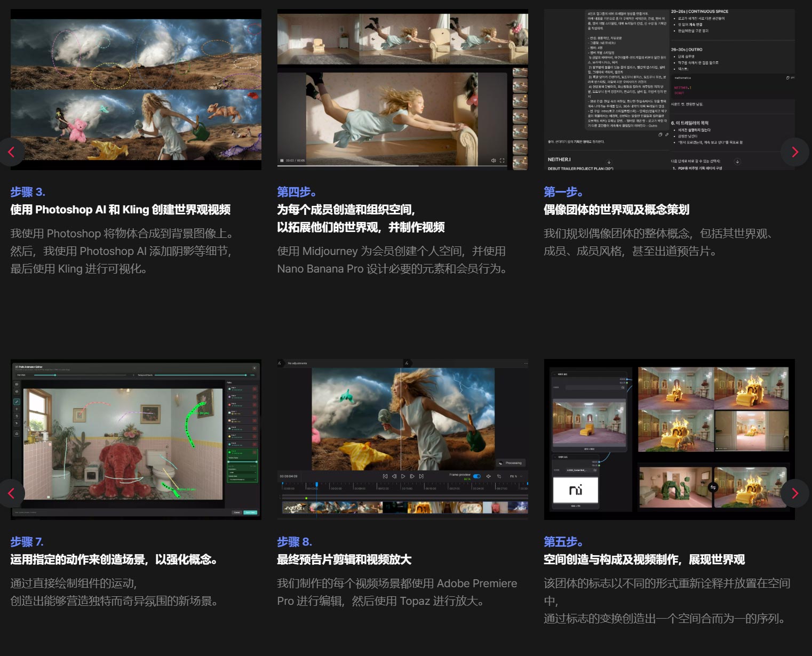Click the fullscreen icon on the floating girl video
812x656 pixels.
coord(502,161)
